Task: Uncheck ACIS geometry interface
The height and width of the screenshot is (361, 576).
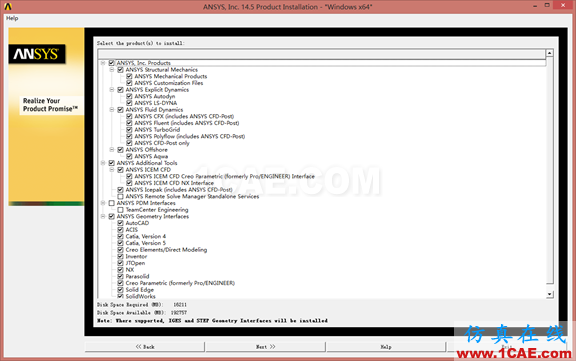Action: [120, 230]
